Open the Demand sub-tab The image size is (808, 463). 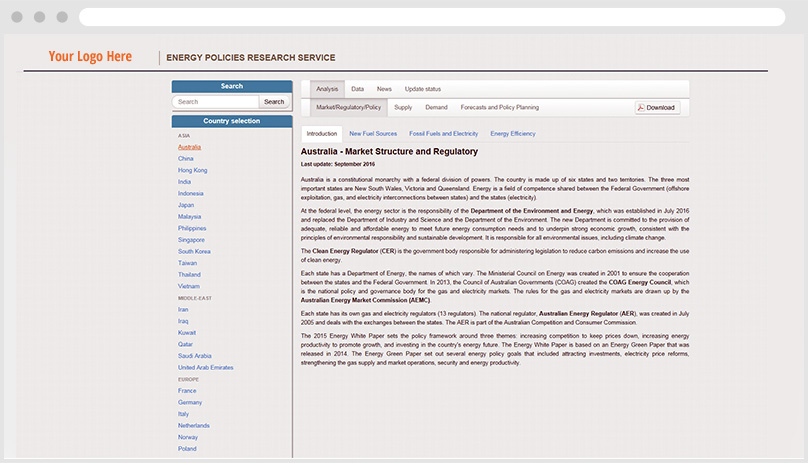(436, 107)
